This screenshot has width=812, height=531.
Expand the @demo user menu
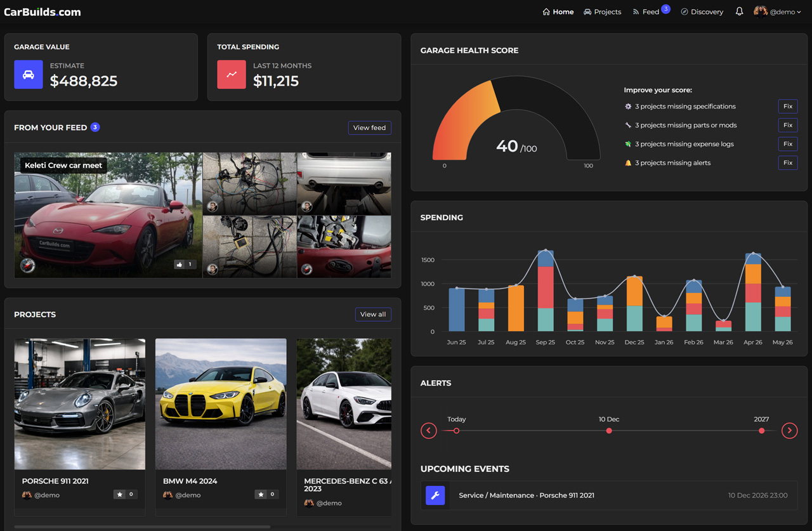pos(778,11)
